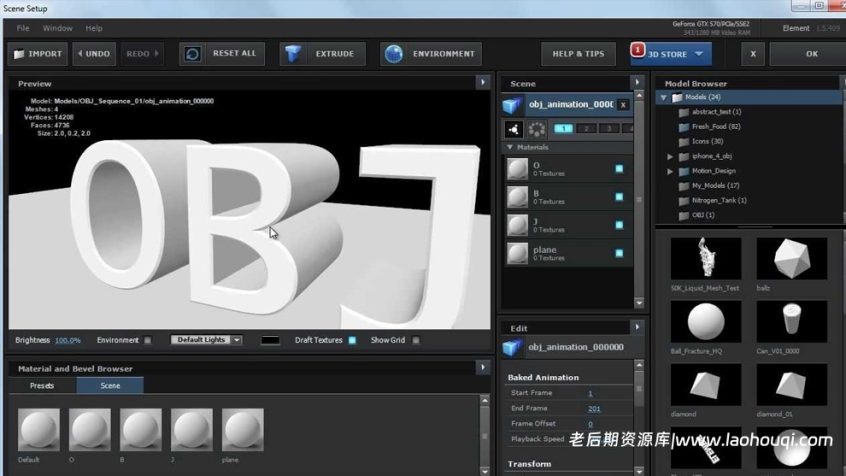
Task: Click the Import folder icon
Action: (19, 54)
